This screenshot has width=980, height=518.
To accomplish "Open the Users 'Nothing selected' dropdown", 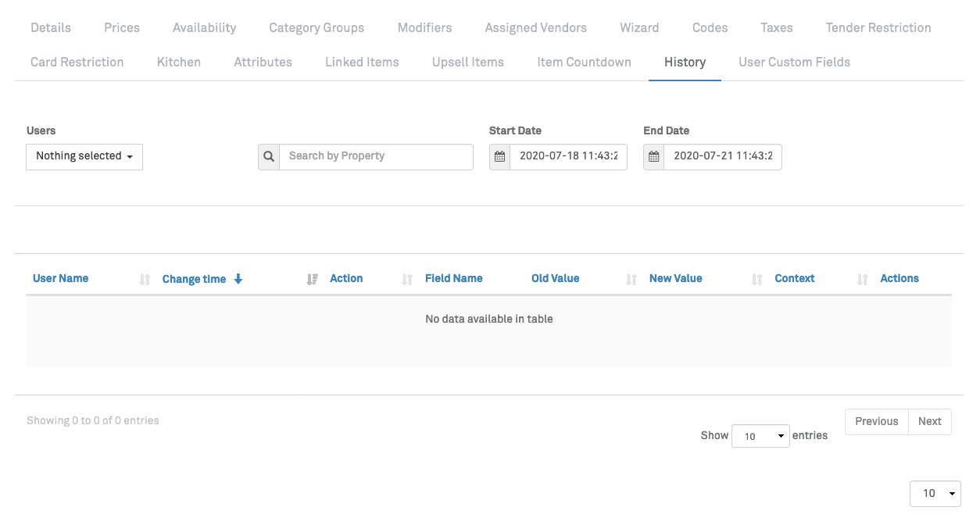I will [x=84, y=156].
